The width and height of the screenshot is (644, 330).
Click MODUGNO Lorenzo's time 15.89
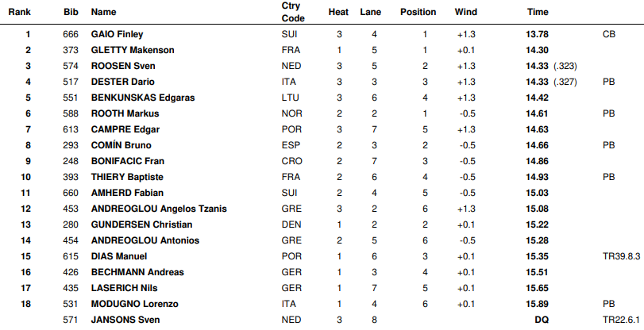click(537, 304)
